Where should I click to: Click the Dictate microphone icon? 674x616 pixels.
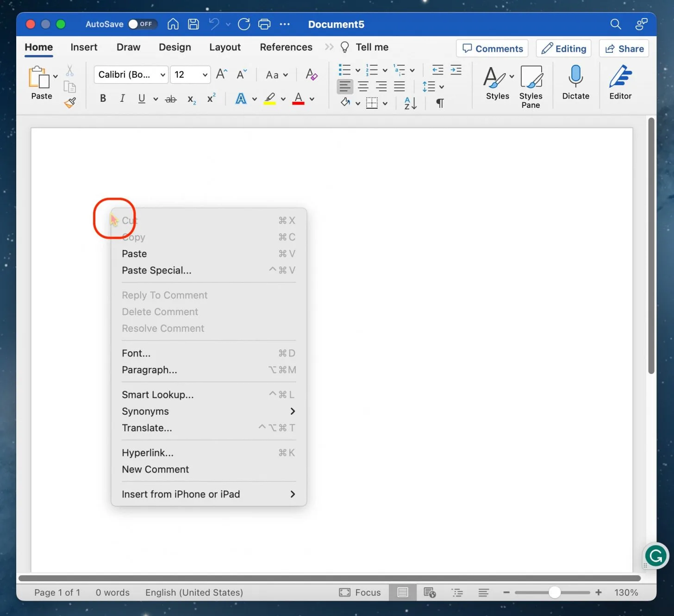tap(575, 76)
